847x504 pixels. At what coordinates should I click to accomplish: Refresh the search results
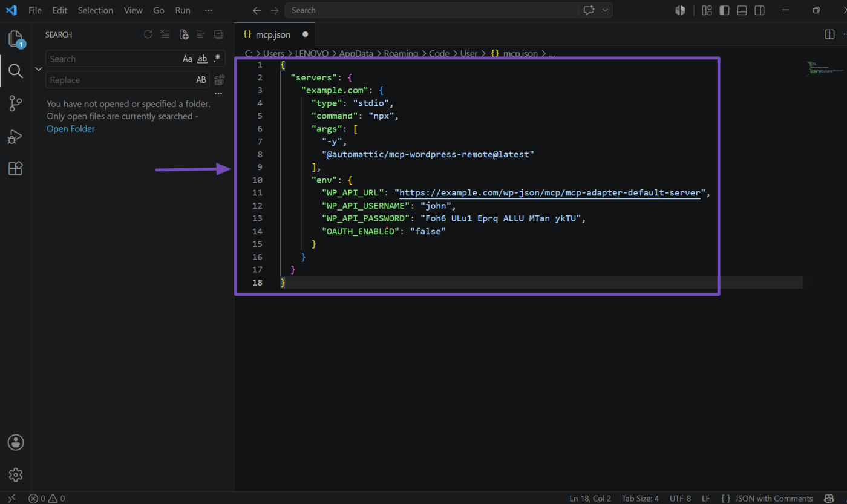(148, 34)
